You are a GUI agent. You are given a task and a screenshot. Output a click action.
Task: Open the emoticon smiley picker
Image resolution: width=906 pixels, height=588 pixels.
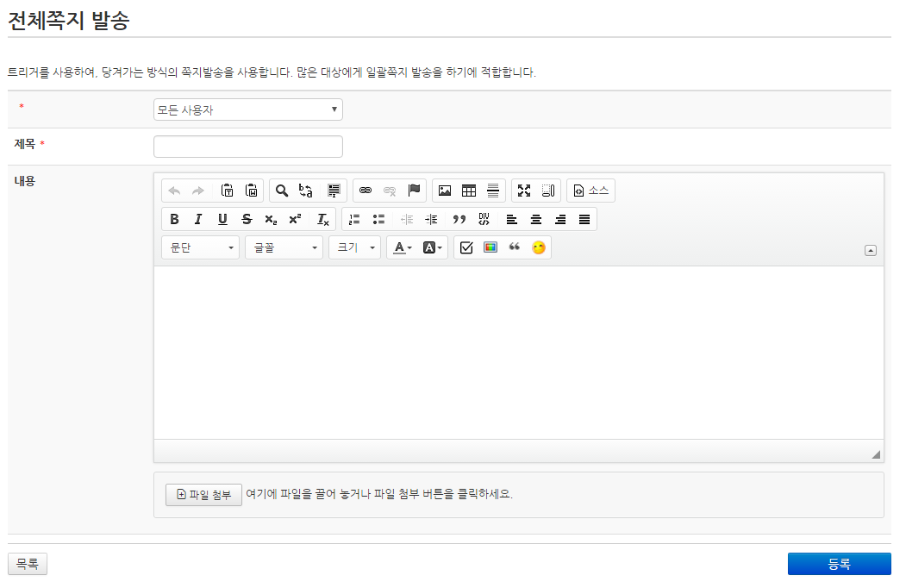pyautogui.click(x=539, y=247)
